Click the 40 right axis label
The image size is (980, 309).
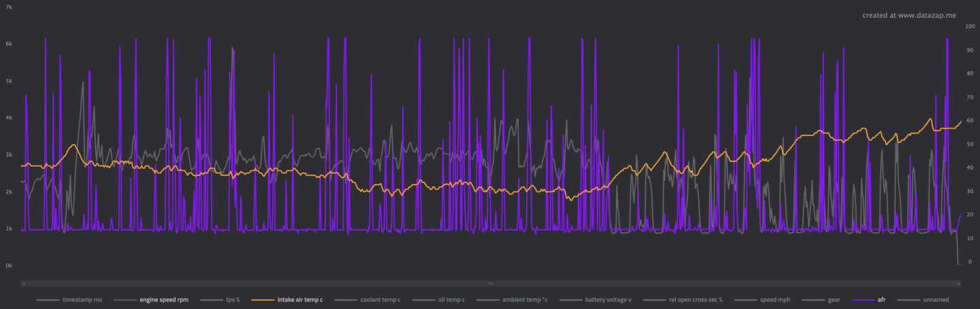point(970,167)
